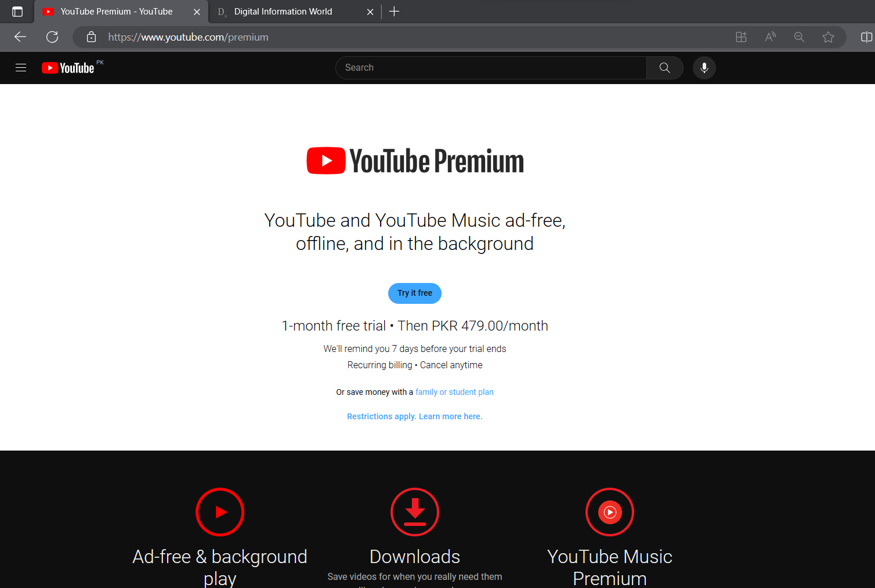Click the magnifier search button
The image size is (875, 588).
click(x=665, y=68)
